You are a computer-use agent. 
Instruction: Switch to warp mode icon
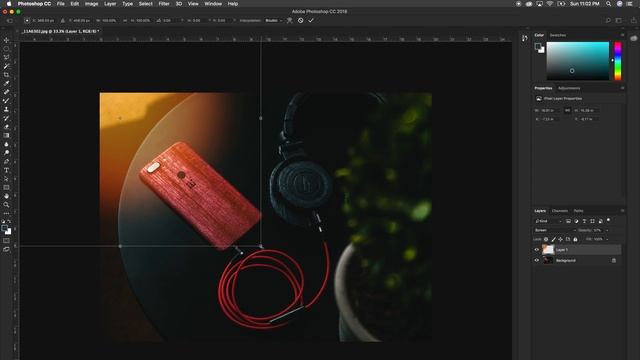[289, 20]
